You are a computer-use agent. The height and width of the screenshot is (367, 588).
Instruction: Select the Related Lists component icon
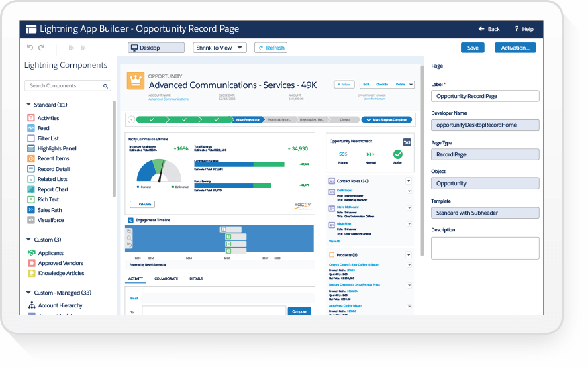(x=31, y=179)
